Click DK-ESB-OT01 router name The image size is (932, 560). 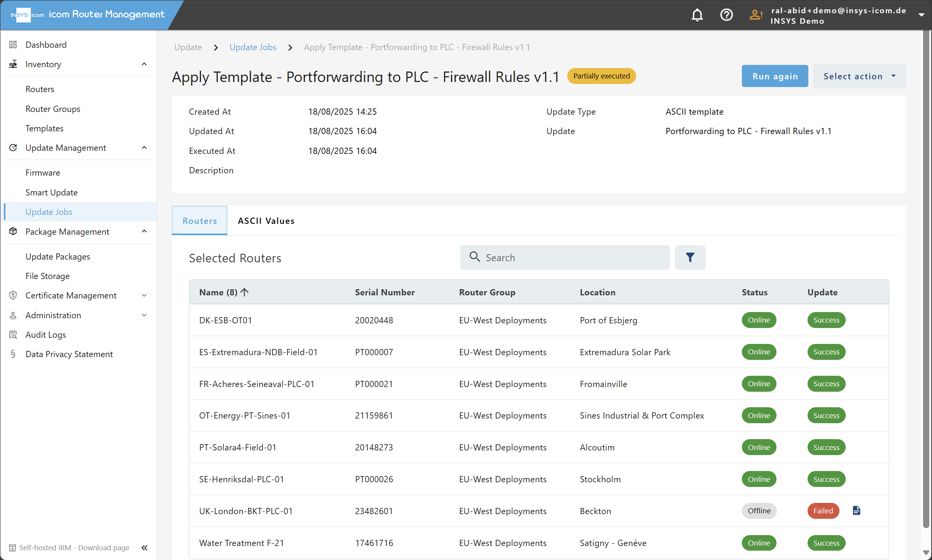pos(226,320)
